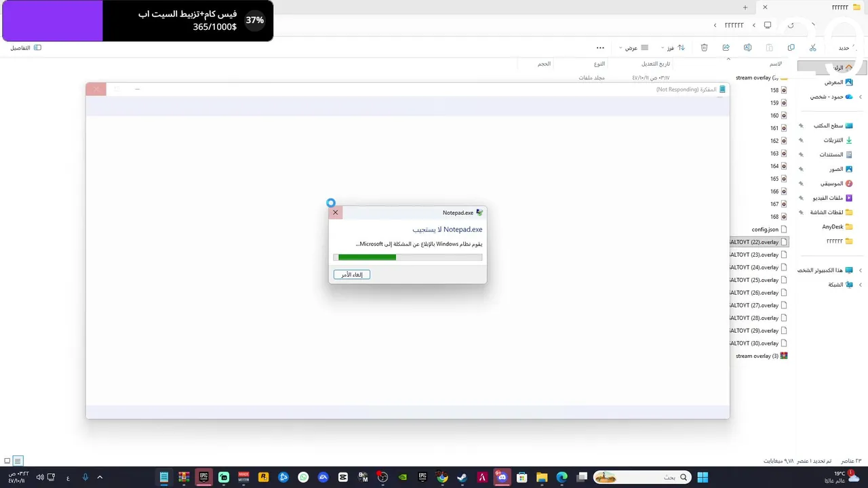The image size is (868, 488).
Task: Expand the OneDrive حمود - شخصي tree node
Action: click(861, 97)
